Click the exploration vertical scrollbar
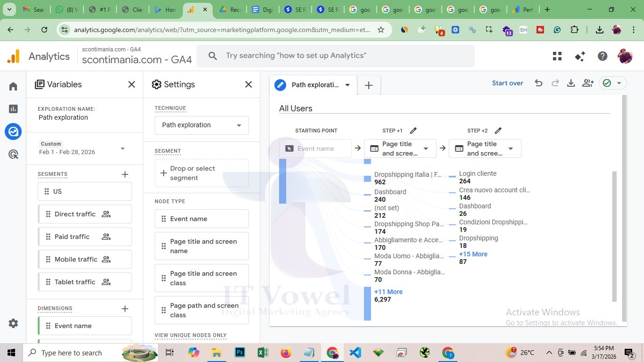This screenshot has height=362, width=644. [614, 236]
